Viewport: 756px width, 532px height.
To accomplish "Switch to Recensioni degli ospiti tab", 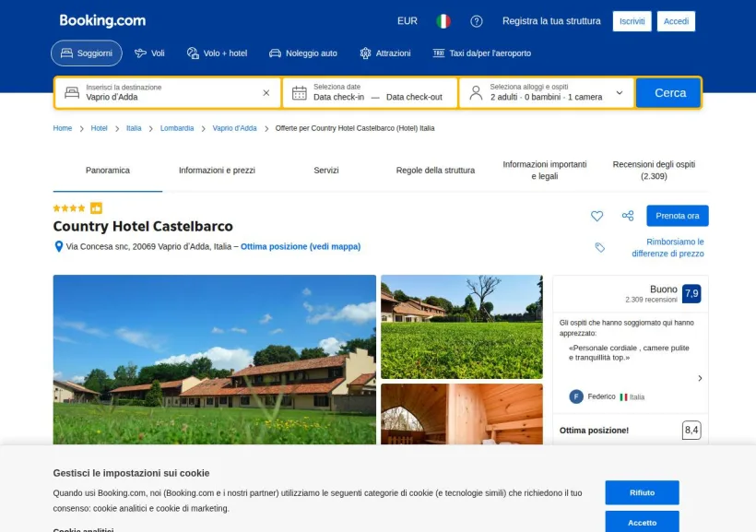I will [x=654, y=171].
